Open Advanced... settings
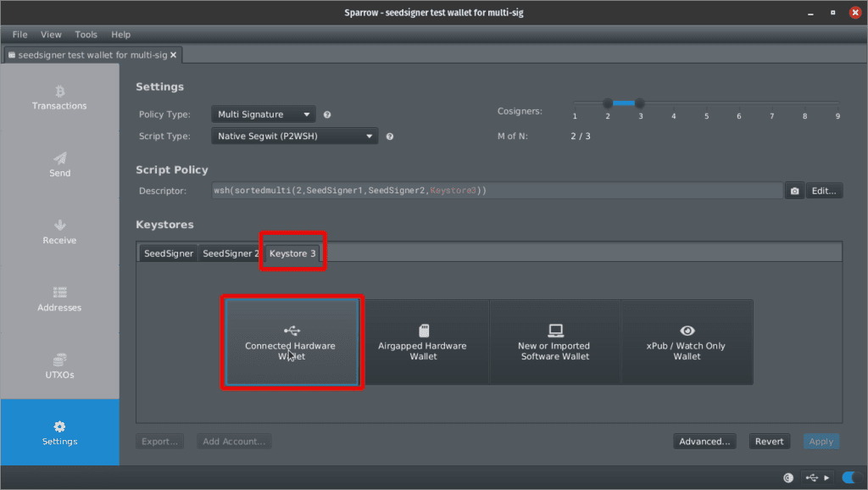Screen dimensions: 868x490 coord(704,442)
